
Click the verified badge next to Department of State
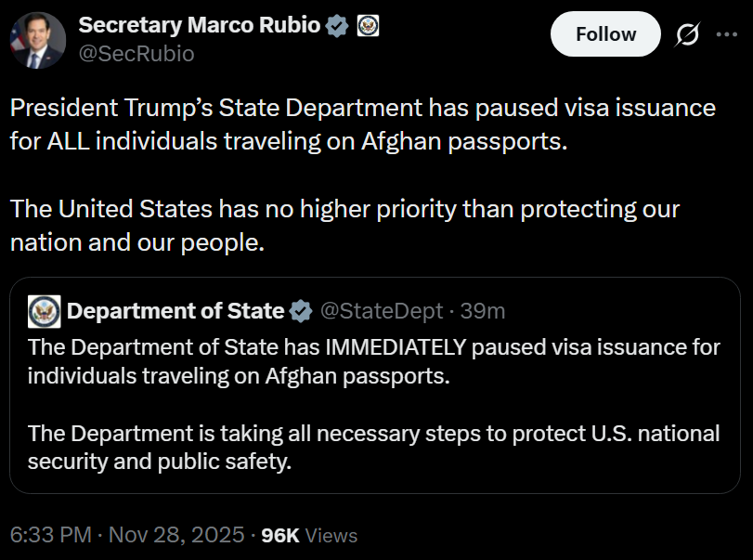[301, 311]
